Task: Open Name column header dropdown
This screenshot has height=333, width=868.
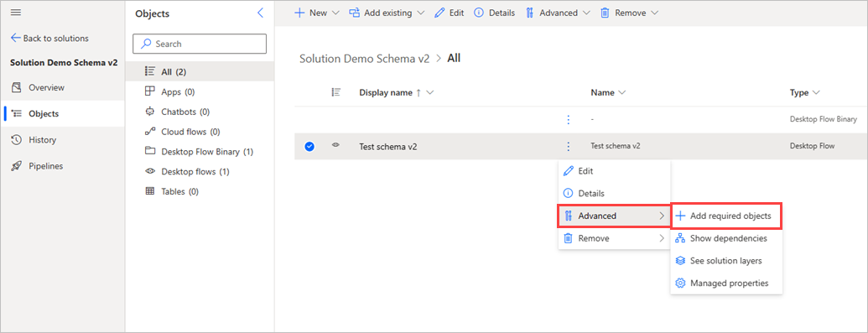Action: [608, 92]
